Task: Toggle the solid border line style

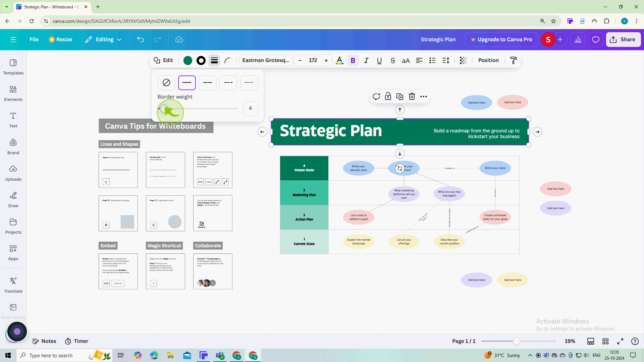Action: coord(186,82)
